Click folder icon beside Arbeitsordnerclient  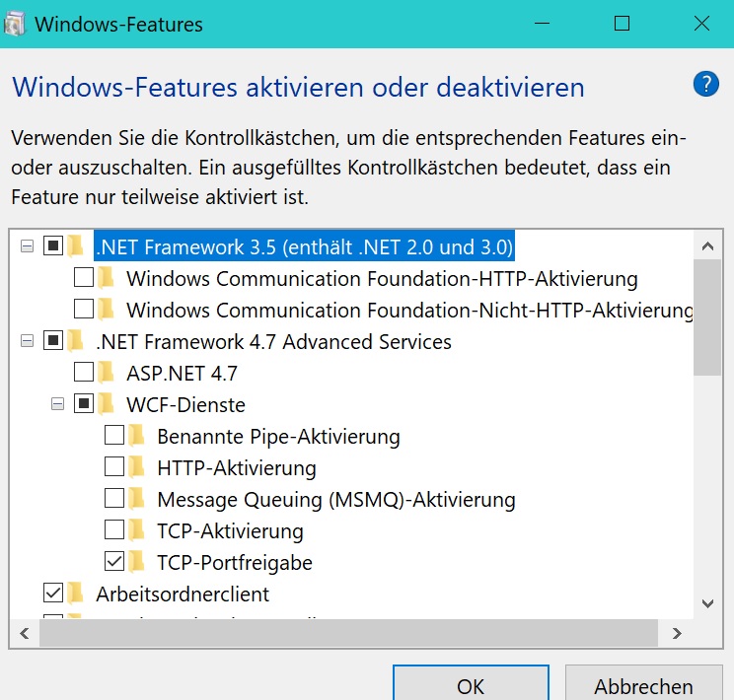point(76,594)
